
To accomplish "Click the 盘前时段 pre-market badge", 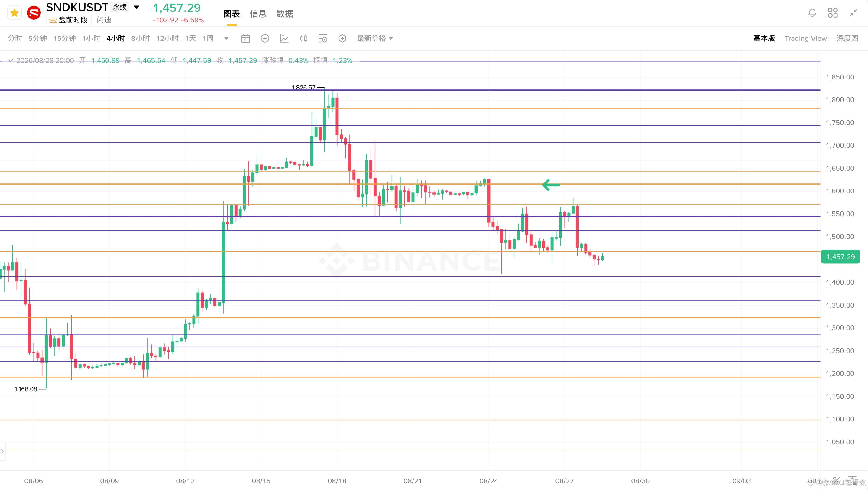I will (69, 20).
